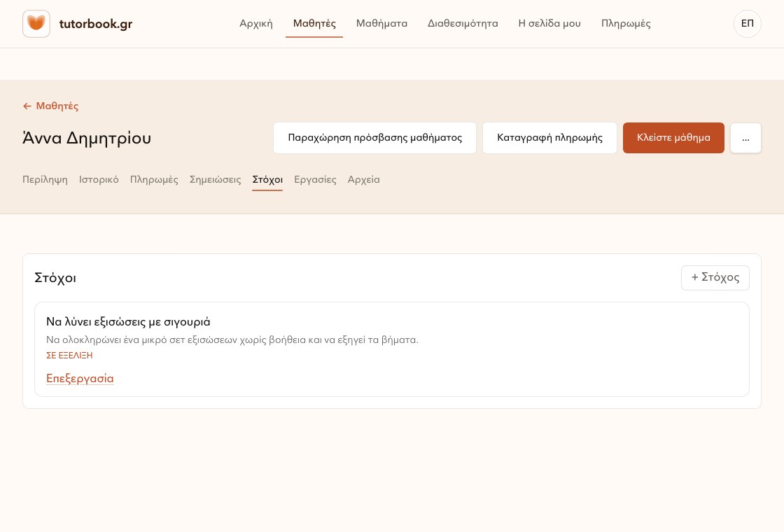Click the Καταγραφή πληρωμής button
Viewport: 784px width, 532px height.
click(x=549, y=138)
